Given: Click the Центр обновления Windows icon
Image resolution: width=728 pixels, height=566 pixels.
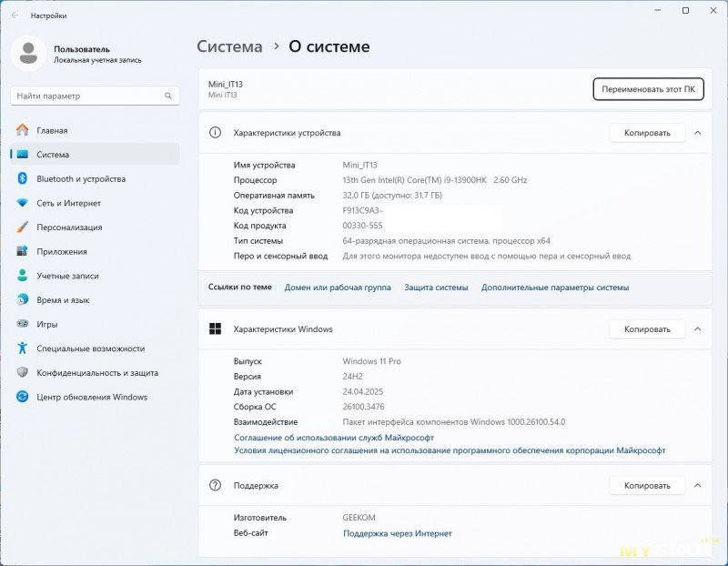Looking at the screenshot, I should point(22,397).
